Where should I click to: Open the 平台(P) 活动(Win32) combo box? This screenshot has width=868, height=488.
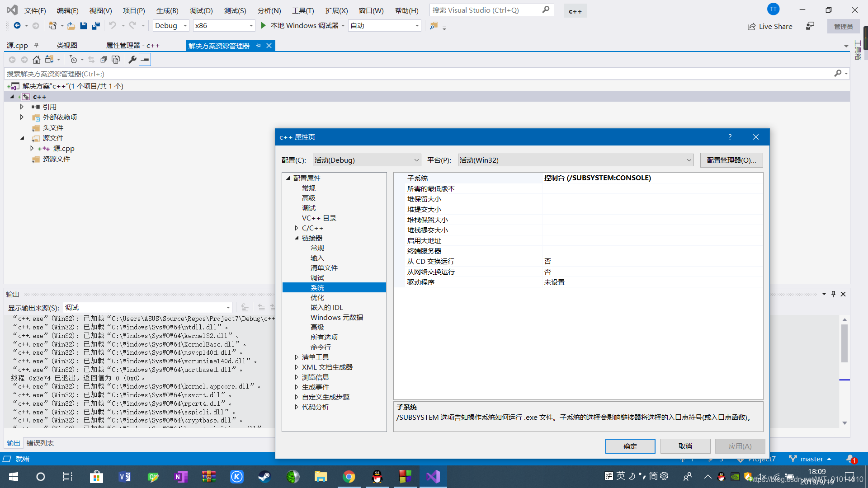[576, 160]
